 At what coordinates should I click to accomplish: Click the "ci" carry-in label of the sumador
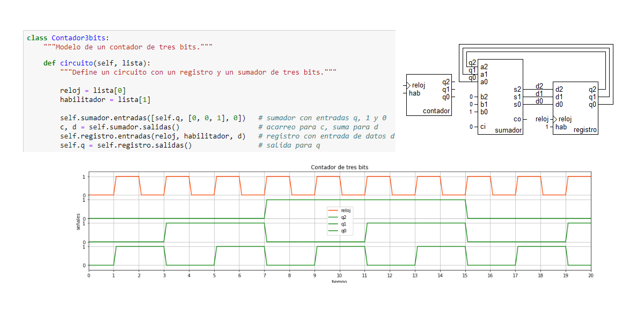pyautogui.click(x=482, y=127)
